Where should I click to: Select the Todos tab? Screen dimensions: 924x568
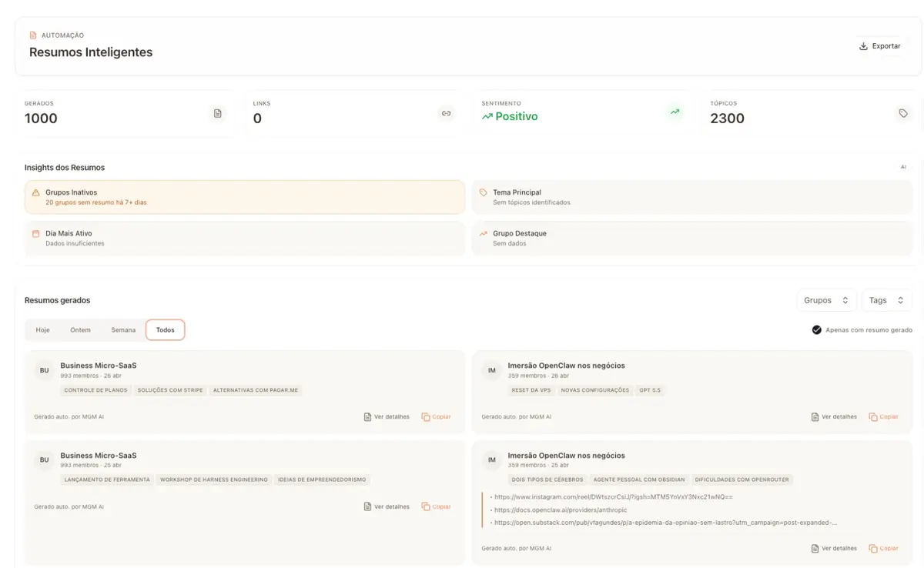coord(165,330)
